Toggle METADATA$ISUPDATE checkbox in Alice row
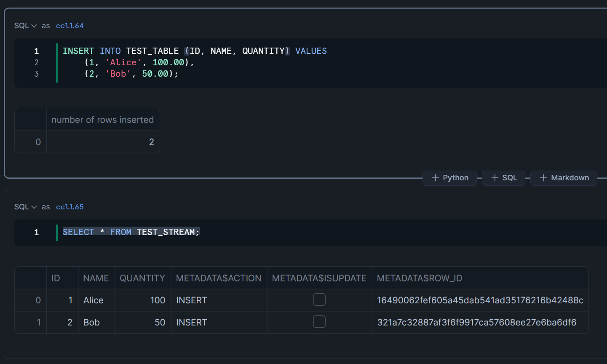Viewport: 607px width, 364px height. 319,300
